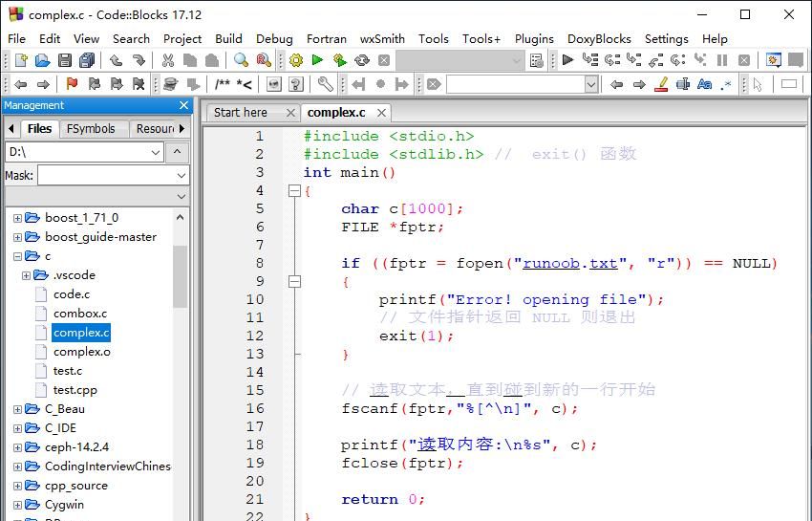812x521 pixels.
Task: Toggle bookmark with the red flag icon
Action: point(72,84)
